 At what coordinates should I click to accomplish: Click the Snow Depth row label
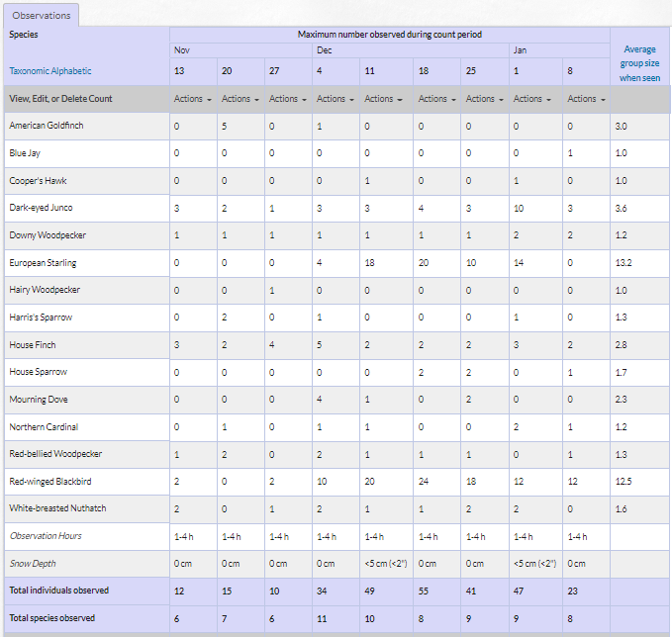[33, 564]
